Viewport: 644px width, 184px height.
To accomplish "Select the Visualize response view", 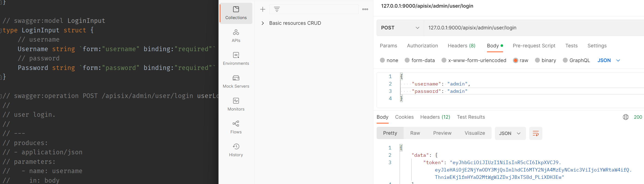I will click(475, 133).
